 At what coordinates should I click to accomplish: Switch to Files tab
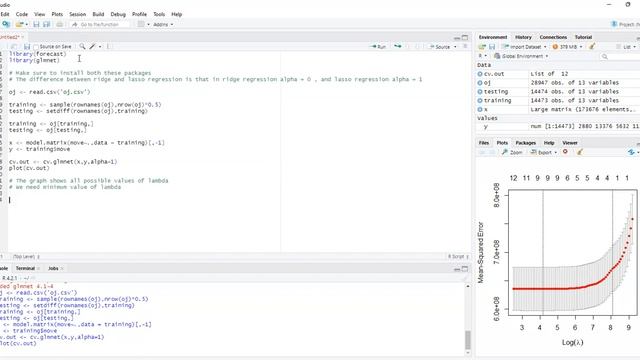click(484, 143)
